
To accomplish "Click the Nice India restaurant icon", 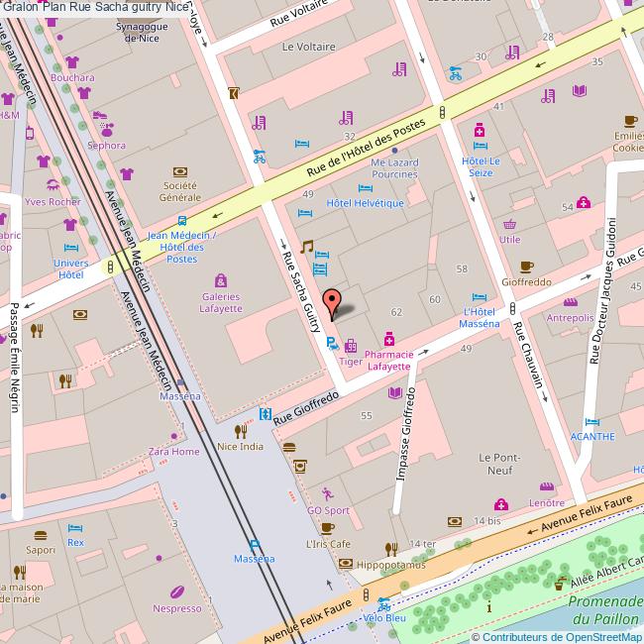I will [x=240, y=431].
